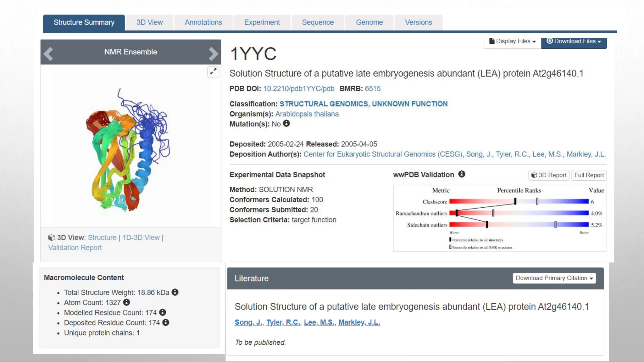Image resolution: width=644 pixels, height=362 pixels.
Task: Open the Download Files dropdown
Action: [574, 41]
